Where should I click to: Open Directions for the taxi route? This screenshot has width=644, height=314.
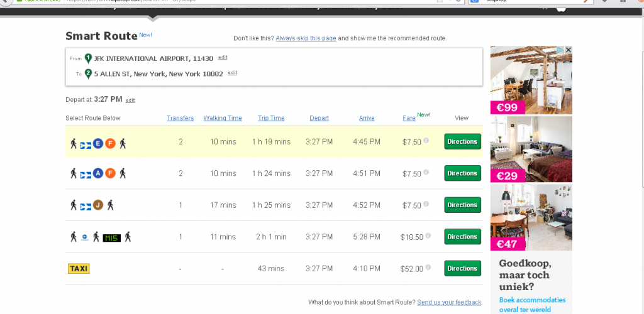tap(462, 268)
